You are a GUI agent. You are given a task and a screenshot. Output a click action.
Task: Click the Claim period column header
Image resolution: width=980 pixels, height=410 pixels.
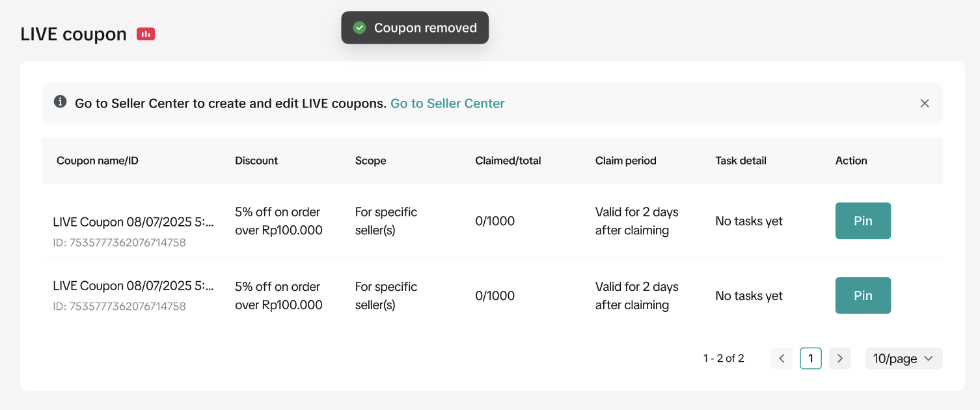tap(625, 161)
